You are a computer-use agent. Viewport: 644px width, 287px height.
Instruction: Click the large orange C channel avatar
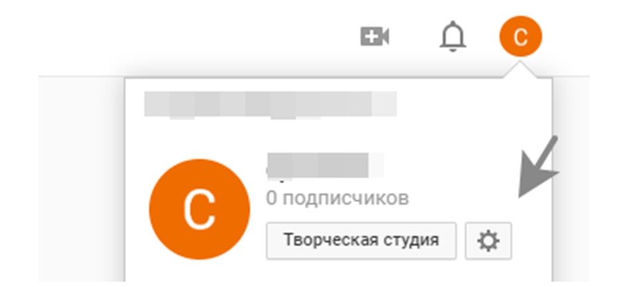199,209
